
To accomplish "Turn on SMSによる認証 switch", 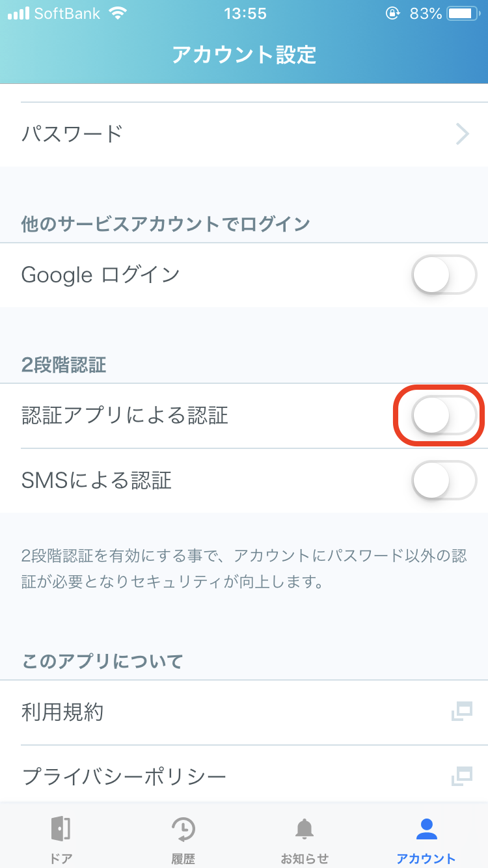I will 444,480.
